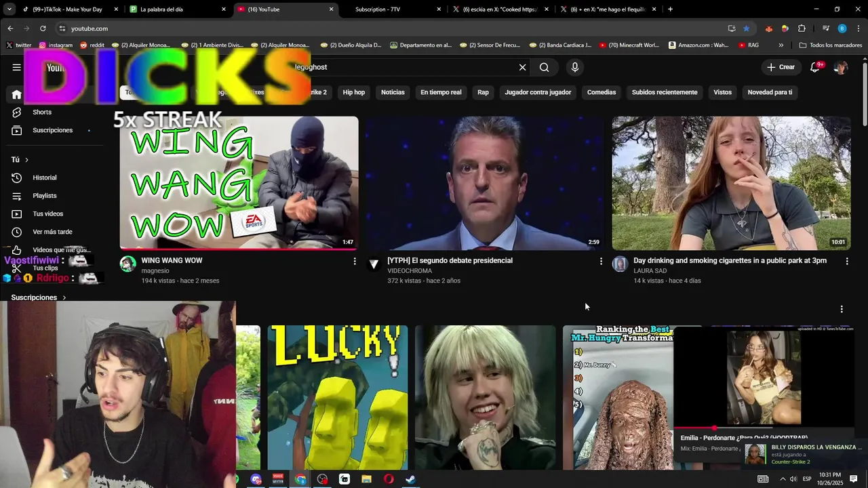The width and height of the screenshot is (868, 488).
Task: Click the youtube.com address bar
Action: (393, 28)
